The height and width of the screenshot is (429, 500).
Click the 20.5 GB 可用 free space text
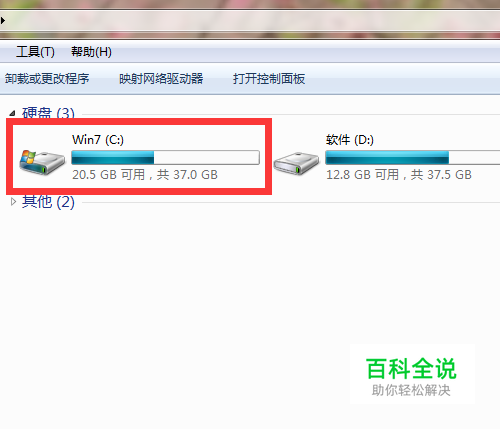click(x=109, y=175)
